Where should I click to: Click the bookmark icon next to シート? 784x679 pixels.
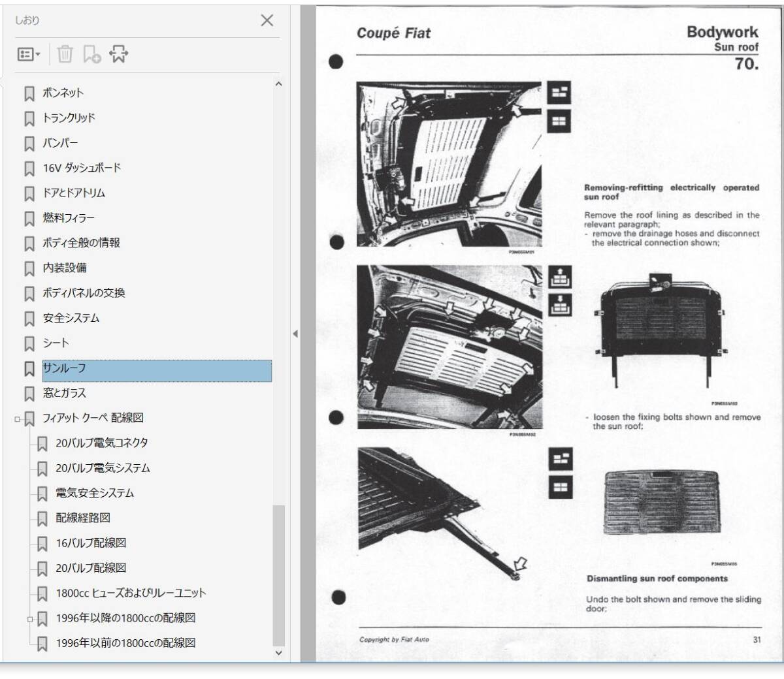tap(29, 344)
